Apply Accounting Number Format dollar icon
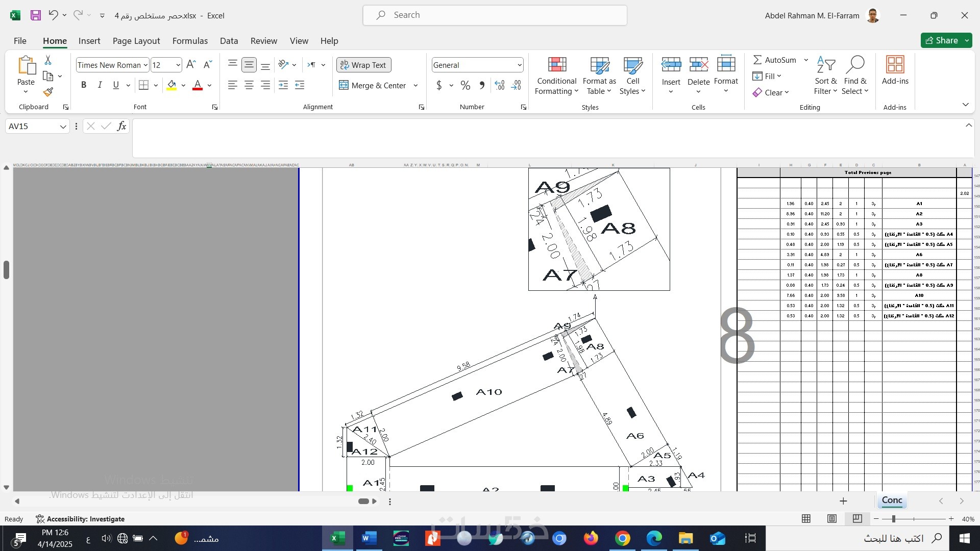The image size is (980, 551). [439, 85]
